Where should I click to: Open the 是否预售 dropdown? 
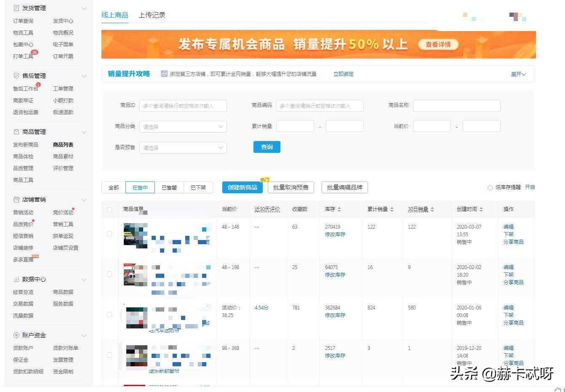[x=183, y=147]
